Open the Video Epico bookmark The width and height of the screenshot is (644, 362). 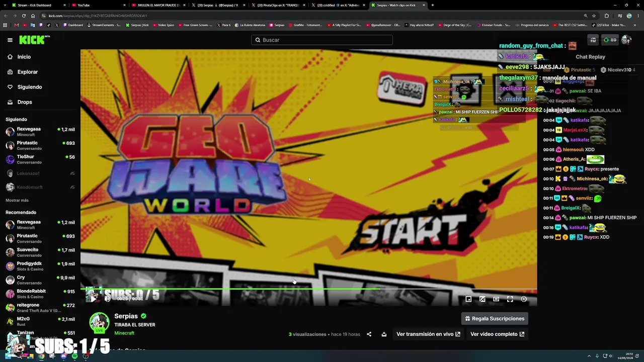click(x=164, y=25)
